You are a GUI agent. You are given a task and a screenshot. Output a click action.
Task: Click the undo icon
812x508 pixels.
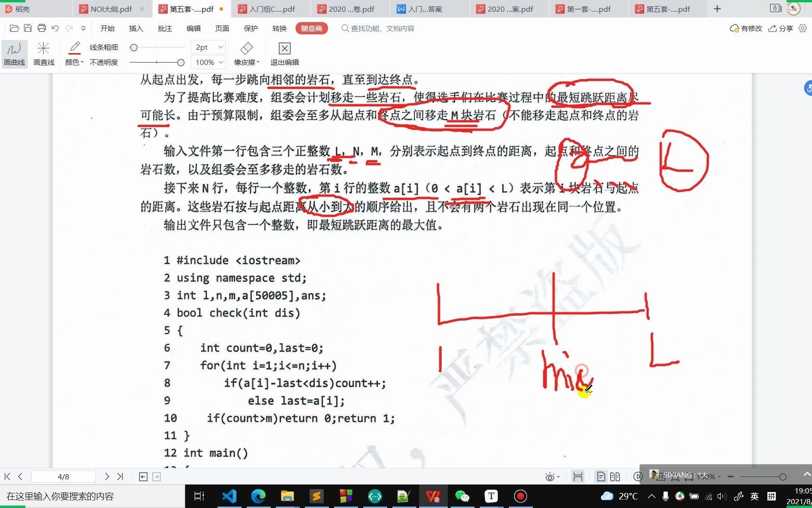tap(55, 28)
